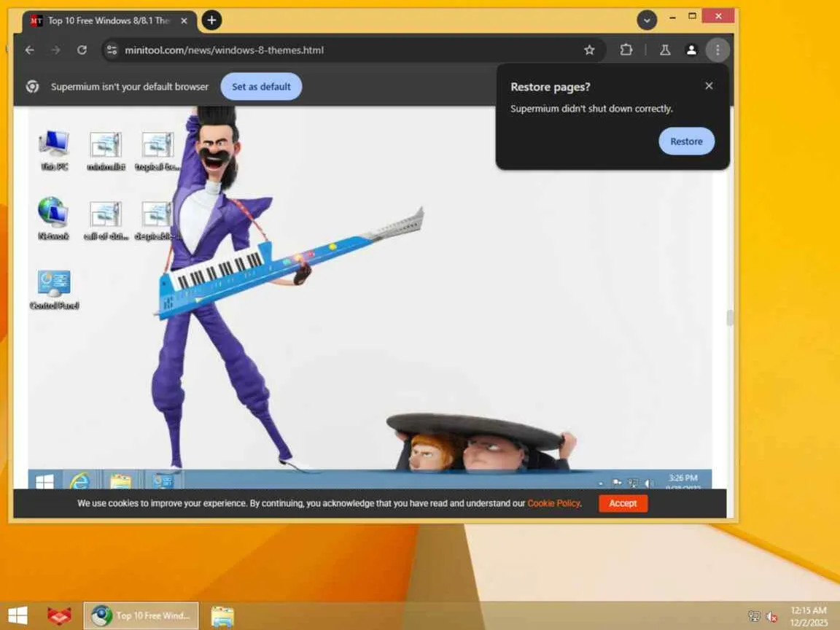
Task: Close the Top 10 Free Windows tab
Action: [x=184, y=20]
